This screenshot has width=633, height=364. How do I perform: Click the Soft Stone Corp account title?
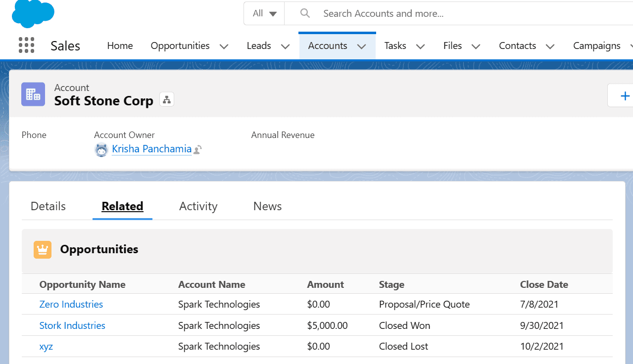click(103, 101)
